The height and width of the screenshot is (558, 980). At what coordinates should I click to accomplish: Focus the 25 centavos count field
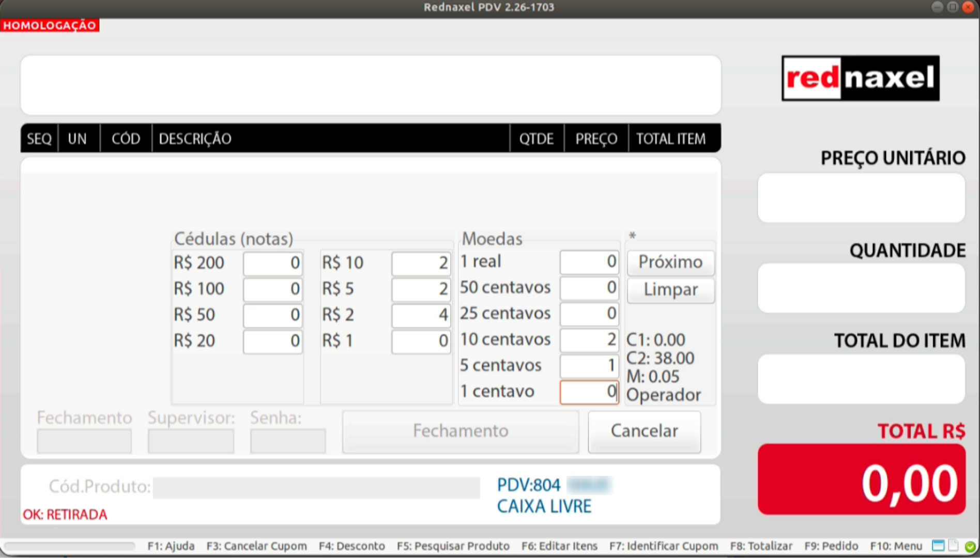589,314
